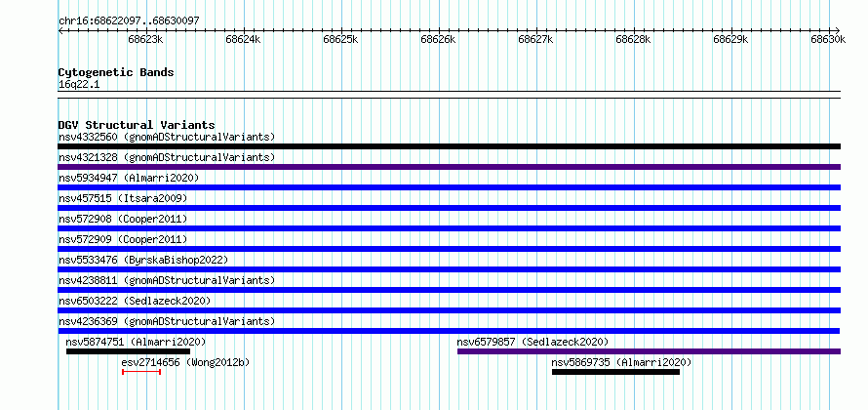The image size is (868, 410).
Task: Click the ruler's right arrowhead
Action: pyautogui.click(x=838, y=30)
